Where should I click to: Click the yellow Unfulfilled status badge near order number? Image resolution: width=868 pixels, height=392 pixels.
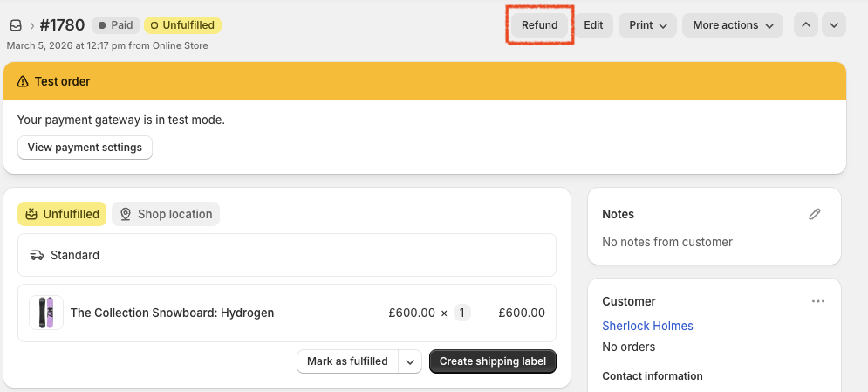pos(183,25)
